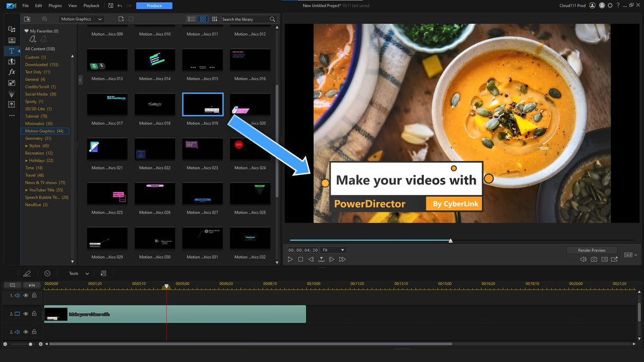Switch library to large thumbnail view
The width and height of the screenshot is (644, 362).
click(203, 19)
